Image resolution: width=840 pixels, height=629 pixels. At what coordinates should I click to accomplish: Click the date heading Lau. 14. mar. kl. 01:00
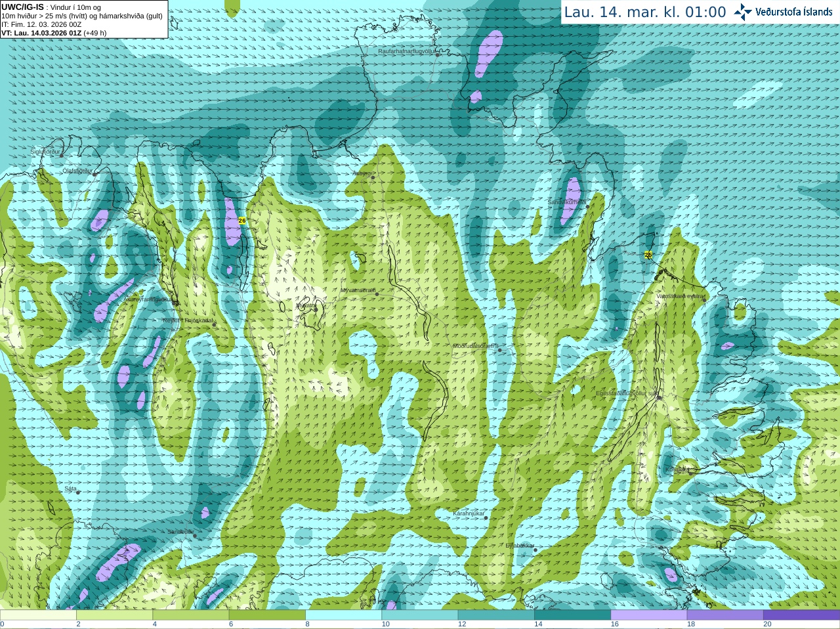point(645,12)
